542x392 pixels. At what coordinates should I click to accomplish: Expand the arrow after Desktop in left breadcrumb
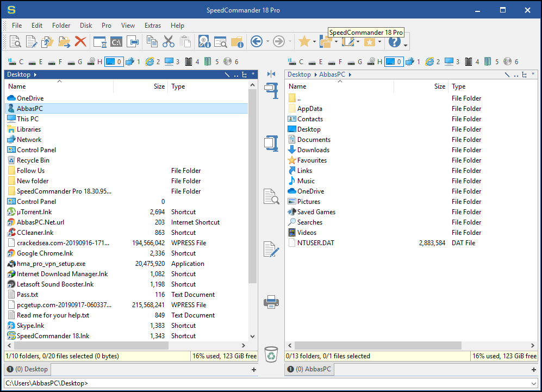35,74
